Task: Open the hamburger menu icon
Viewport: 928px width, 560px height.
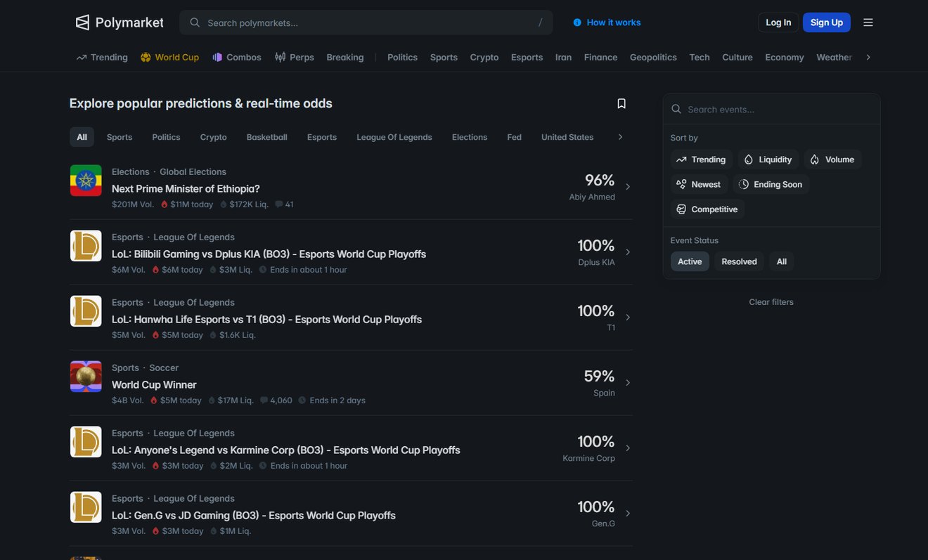Action: pos(868,22)
